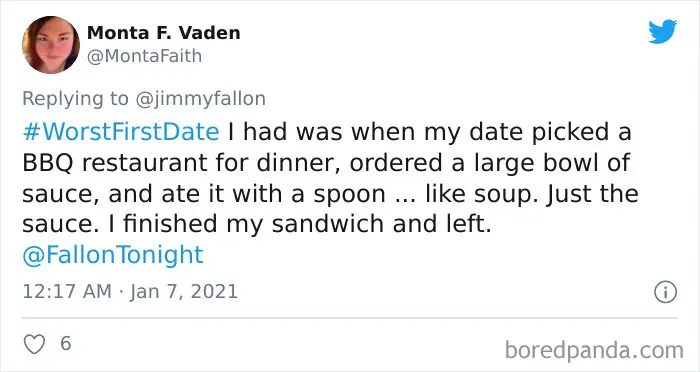Visit the @jimmyfallon mention link
Screen dimensions: 700x372
200,99
